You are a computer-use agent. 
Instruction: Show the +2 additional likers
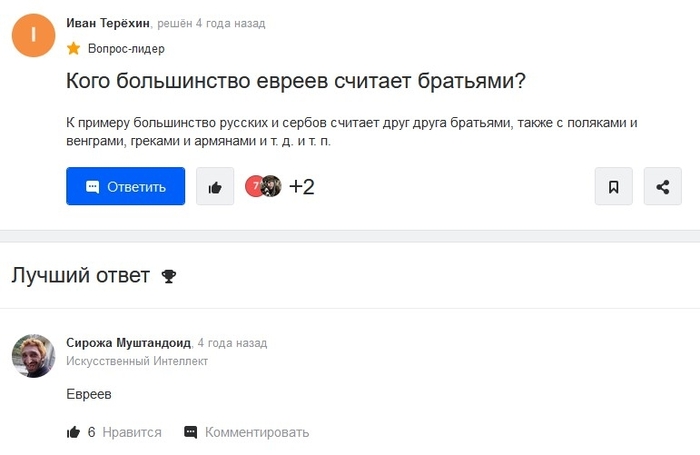pos(302,186)
